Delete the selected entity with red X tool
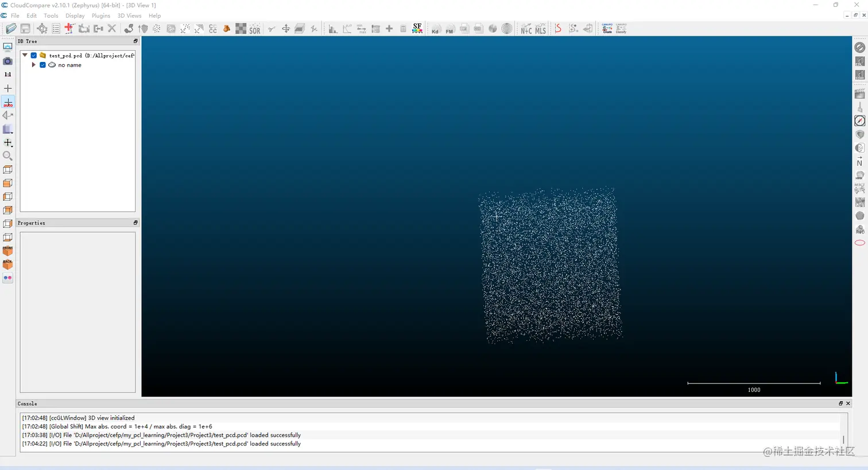 pos(111,28)
